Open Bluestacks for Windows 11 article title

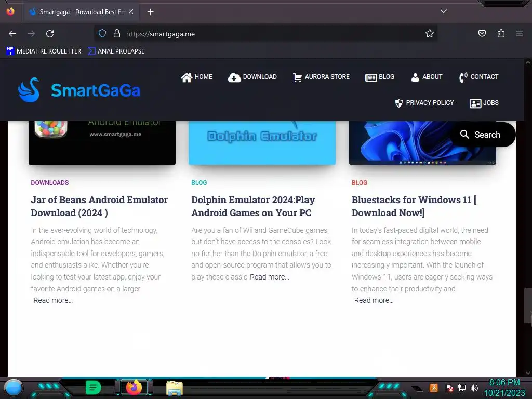tap(414, 206)
